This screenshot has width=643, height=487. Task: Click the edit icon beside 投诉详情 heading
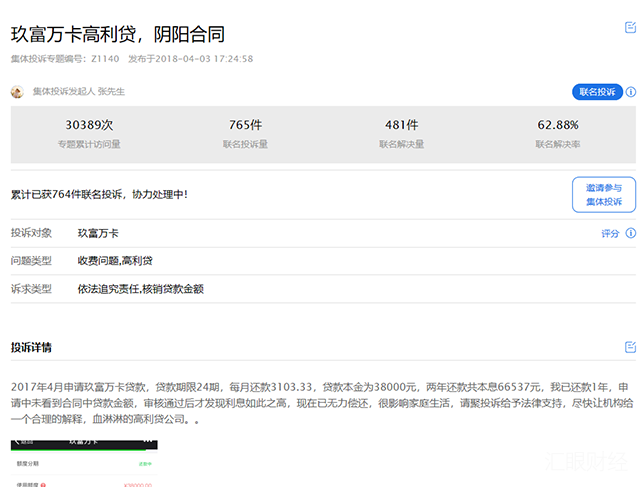point(630,347)
